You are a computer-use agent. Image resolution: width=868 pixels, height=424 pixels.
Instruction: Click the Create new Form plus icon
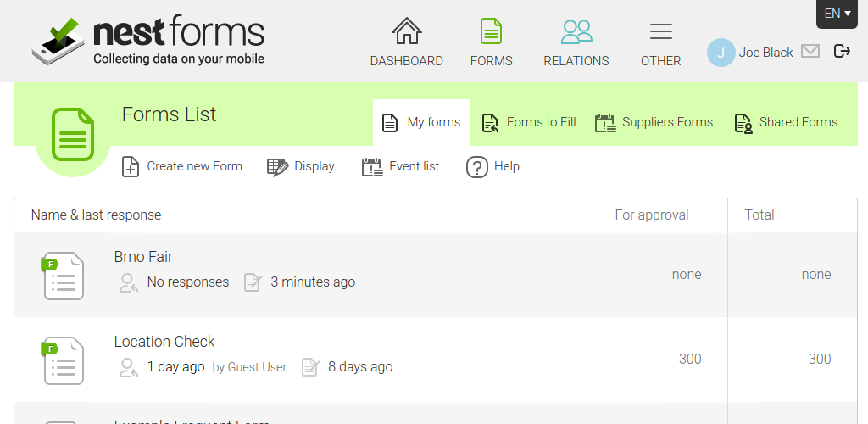(130, 166)
